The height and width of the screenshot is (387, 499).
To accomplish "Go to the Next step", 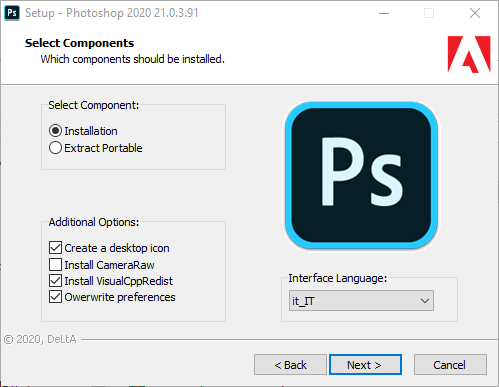I will tap(365, 365).
